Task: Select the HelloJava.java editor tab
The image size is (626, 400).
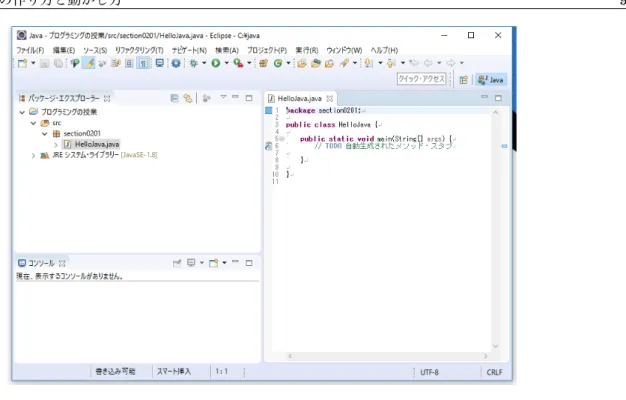Action: [x=299, y=98]
